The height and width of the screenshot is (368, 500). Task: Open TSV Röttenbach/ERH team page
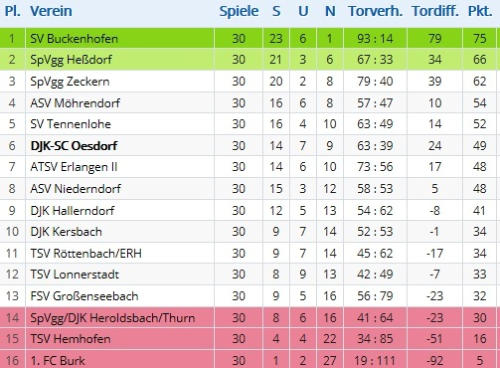click(86, 254)
